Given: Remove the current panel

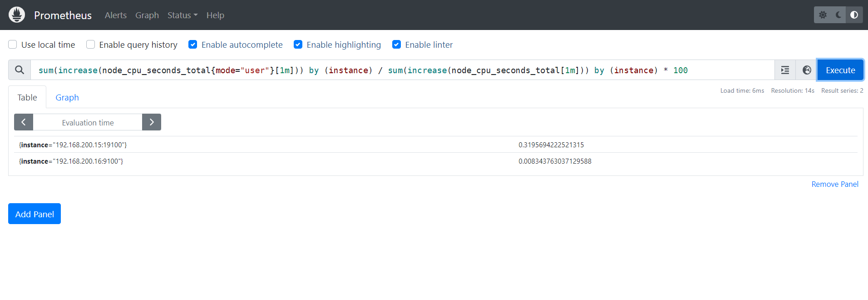Looking at the screenshot, I should tap(835, 184).
